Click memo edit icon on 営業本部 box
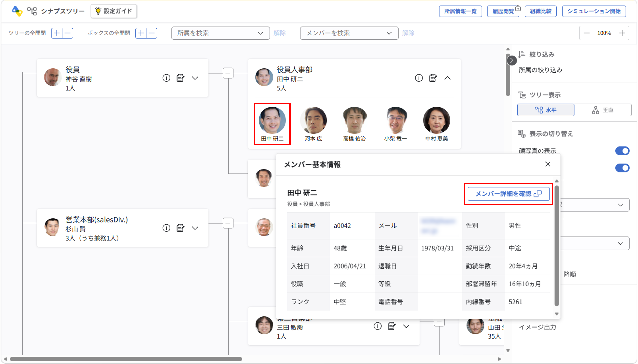The image size is (638, 364). point(180,228)
